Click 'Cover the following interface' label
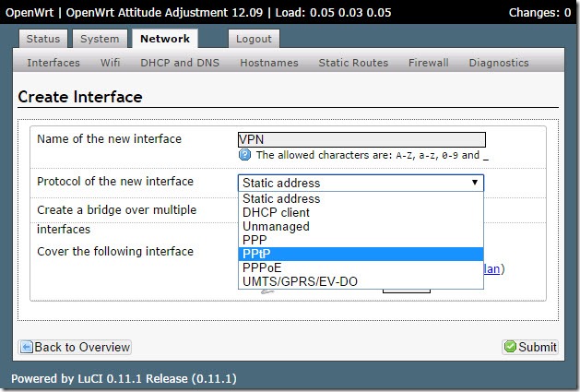 pos(115,251)
